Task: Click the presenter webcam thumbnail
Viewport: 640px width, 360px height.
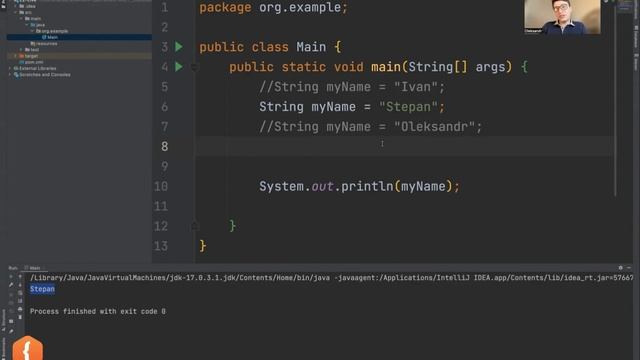Action: click(x=562, y=17)
